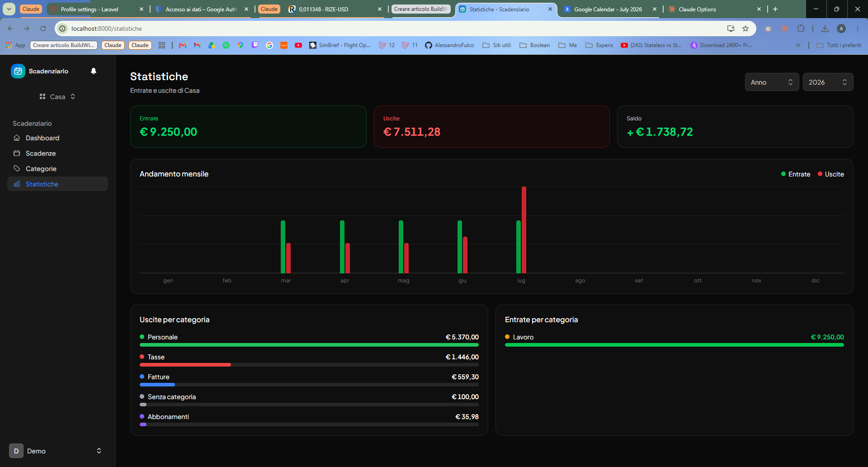Click the Categorie tag icon
Image resolution: width=868 pixels, height=467 pixels.
click(17, 169)
